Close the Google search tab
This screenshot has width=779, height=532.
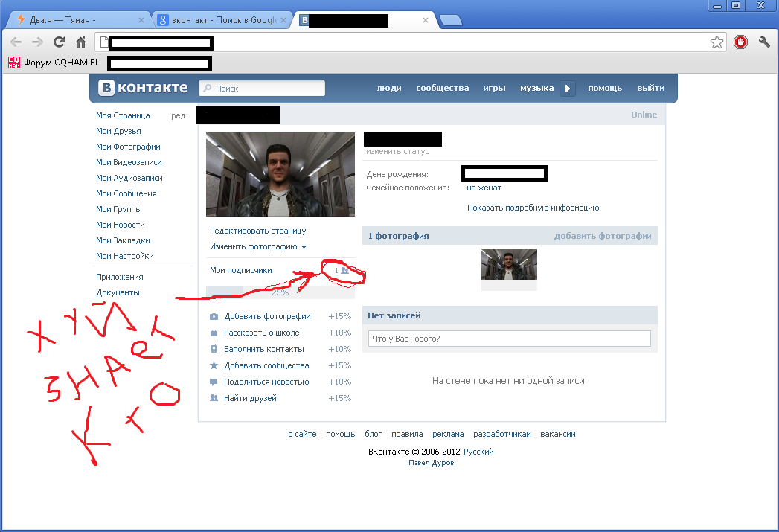click(x=283, y=20)
